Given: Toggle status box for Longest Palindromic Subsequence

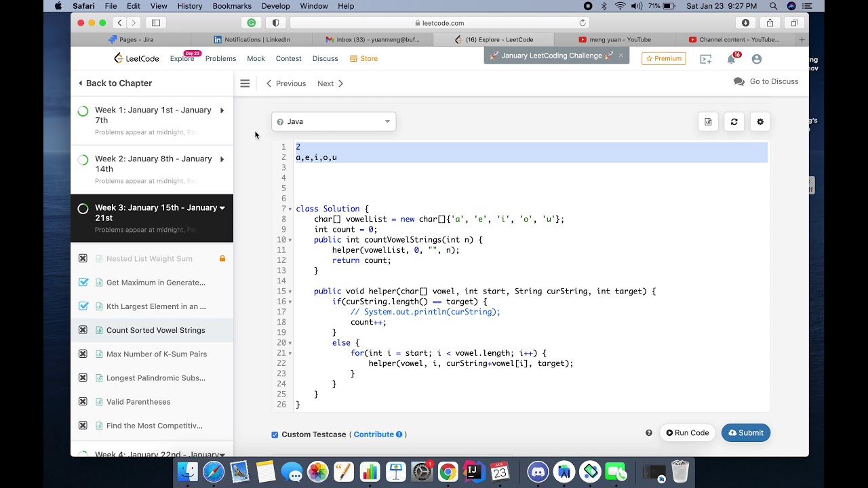Looking at the screenshot, I should (x=83, y=378).
